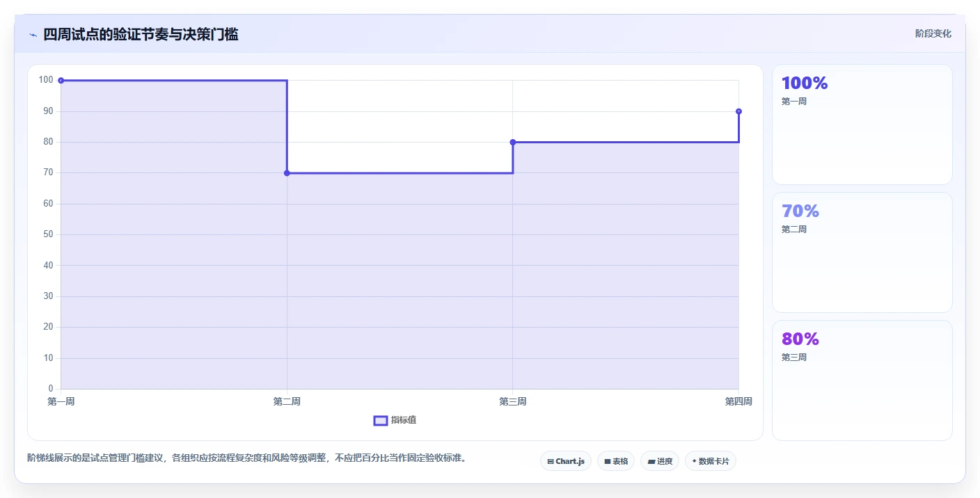This screenshot has width=980, height=498.
Task: Toggle the 指标值 legend swatch
Action: (381, 420)
